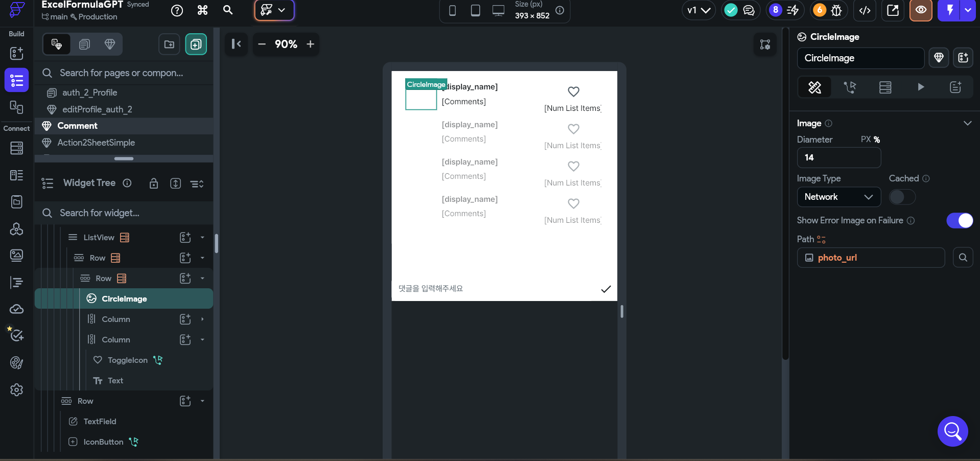
Task: Open the add widget icon in Build sidebar
Action: pyautogui.click(x=16, y=53)
